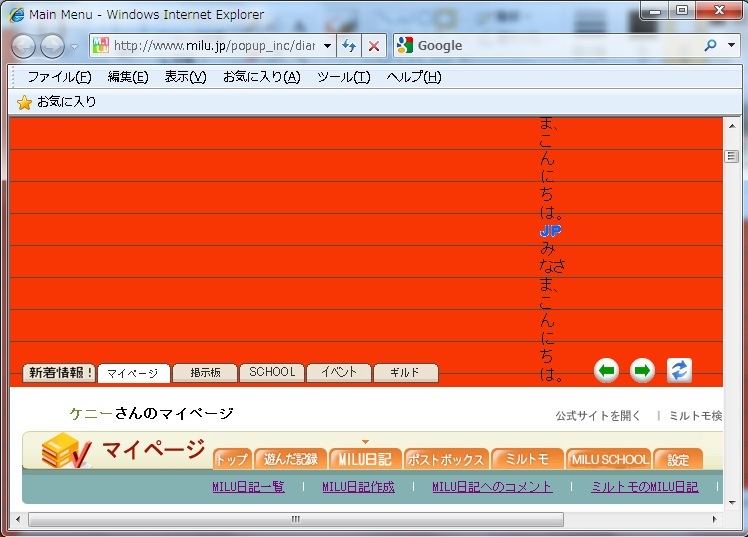Switch to the 掲示板 tab
Viewport: 748px width, 537px height.
click(204, 373)
